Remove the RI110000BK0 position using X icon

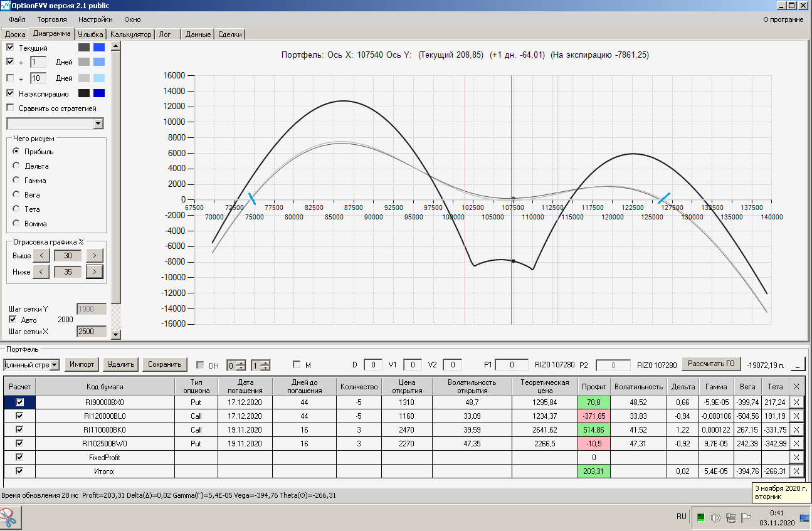tap(796, 429)
